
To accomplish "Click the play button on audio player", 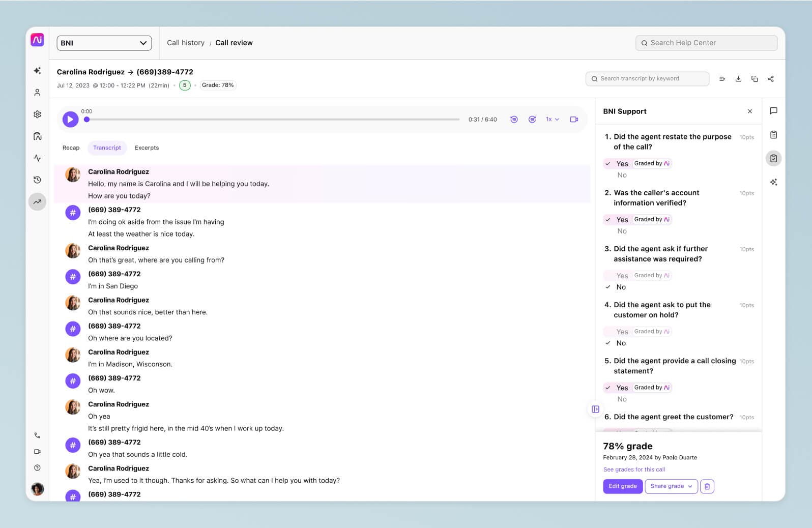I will coord(70,120).
